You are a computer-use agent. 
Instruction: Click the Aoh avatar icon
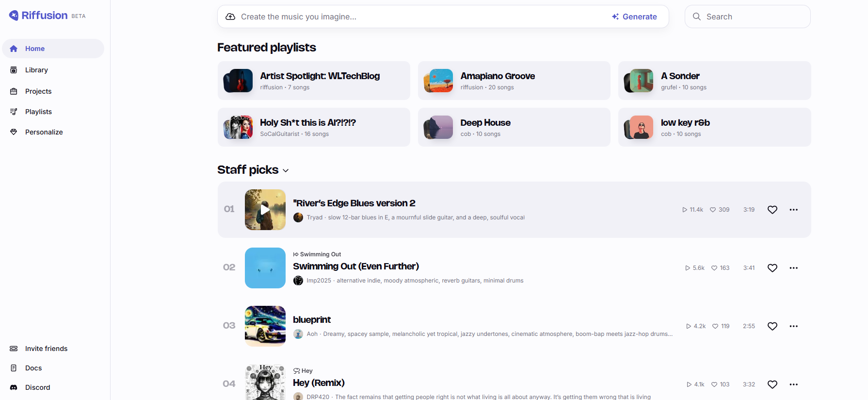pos(298,334)
